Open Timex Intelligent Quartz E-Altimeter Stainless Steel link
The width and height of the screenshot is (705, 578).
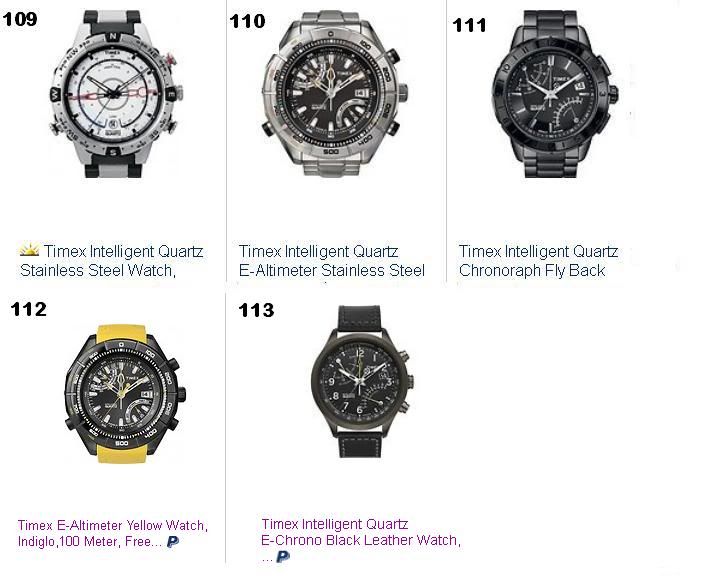point(332,261)
